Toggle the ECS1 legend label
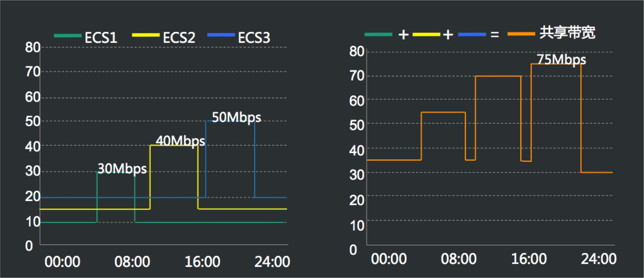Viewport: 644px width, 278px height. [x=101, y=37]
